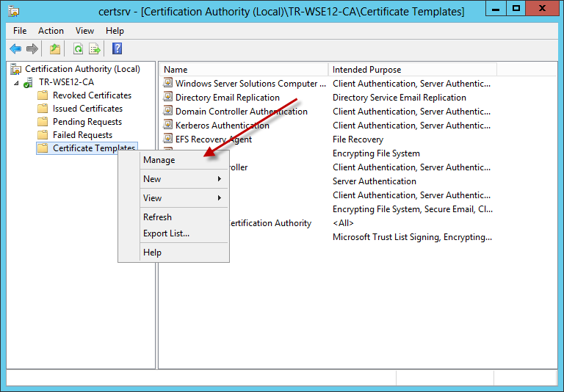Image resolution: width=564 pixels, height=392 pixels.
Task: Select the EFS Recovery Agent template icon
Action: coord(168,139)
